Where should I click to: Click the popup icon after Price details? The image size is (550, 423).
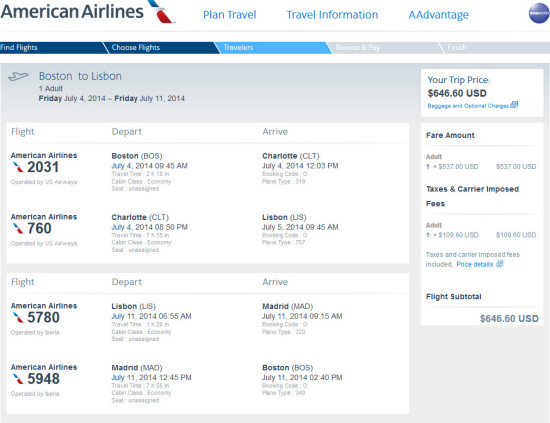click(500, 264)
